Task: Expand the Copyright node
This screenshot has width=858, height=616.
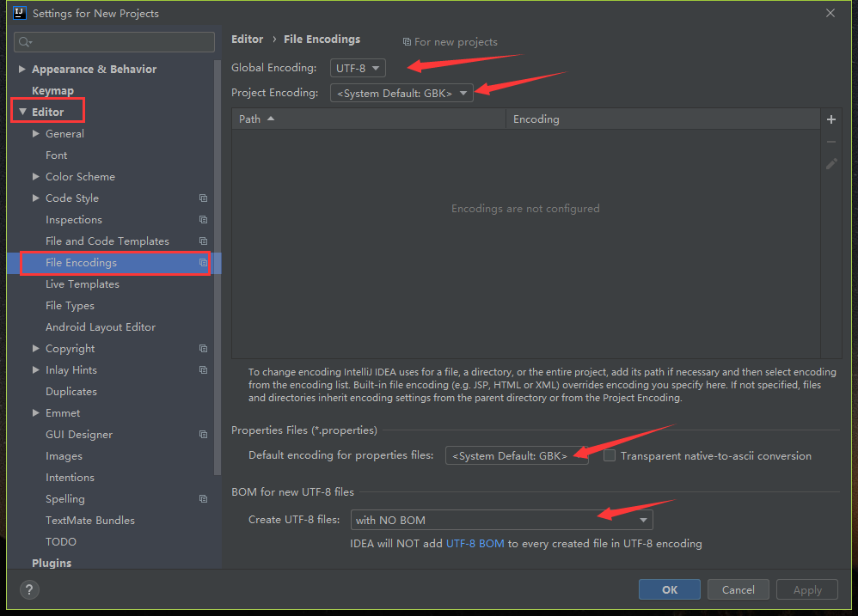Action: point(35,348)
